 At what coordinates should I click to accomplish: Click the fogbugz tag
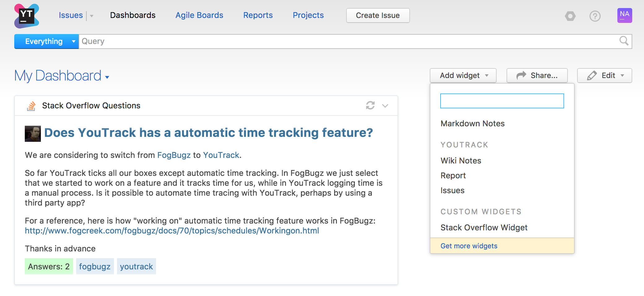point(95,266)
